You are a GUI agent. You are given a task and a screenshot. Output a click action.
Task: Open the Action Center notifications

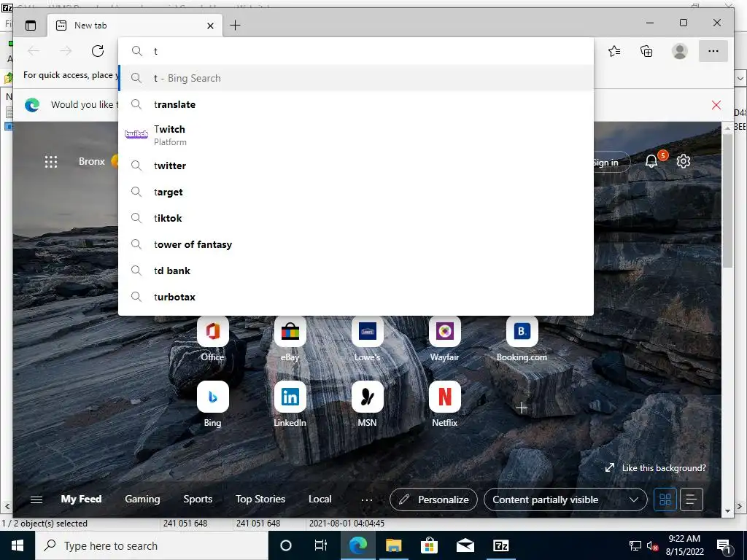(724, 545)
